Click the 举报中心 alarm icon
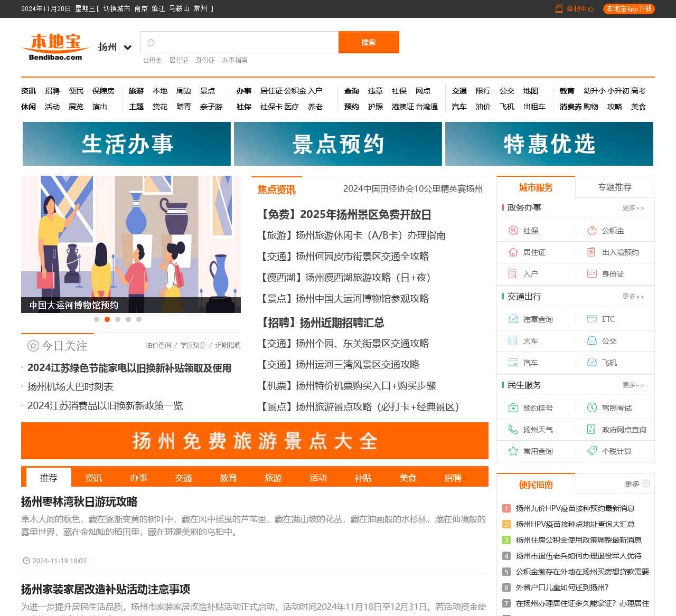The width and height of the screenshot is (676, 616). 559,8
